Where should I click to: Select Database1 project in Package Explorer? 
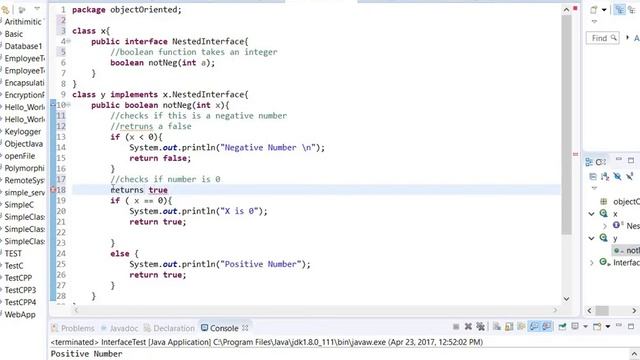(23, 46)
